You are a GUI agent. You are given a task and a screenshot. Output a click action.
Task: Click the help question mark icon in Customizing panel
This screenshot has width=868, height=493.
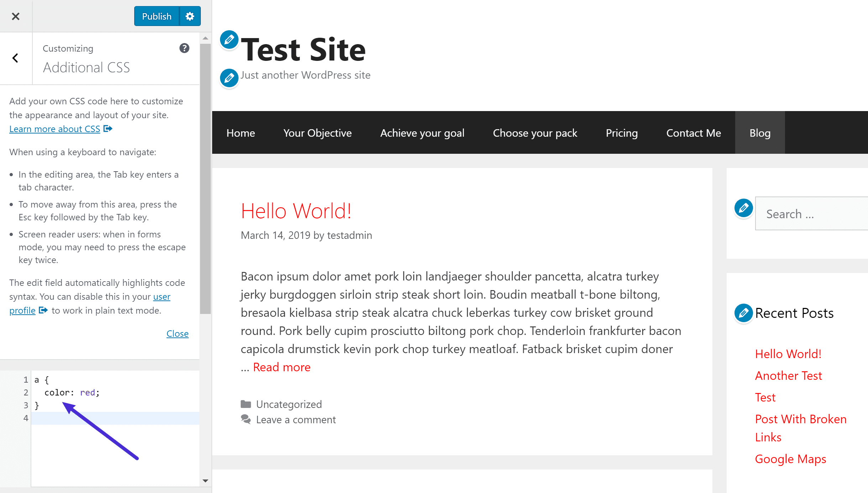click(x=184, y=48)
